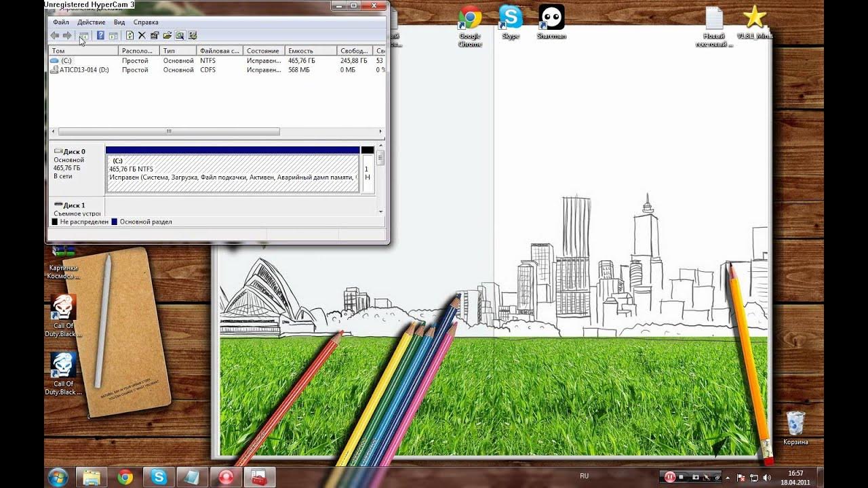This screenshot has height=488, width=868.
Task: Click the black Не распределен legend swatch
Action: tap(55, 222)
